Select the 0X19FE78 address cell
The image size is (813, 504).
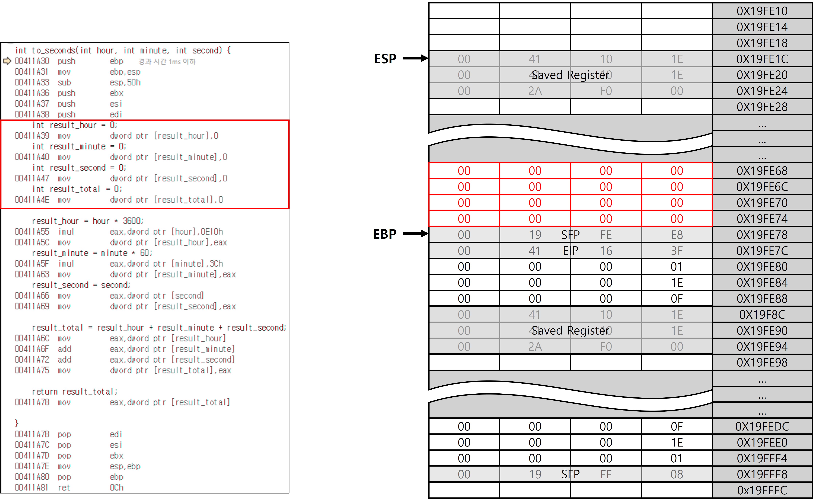pos(762,235)
